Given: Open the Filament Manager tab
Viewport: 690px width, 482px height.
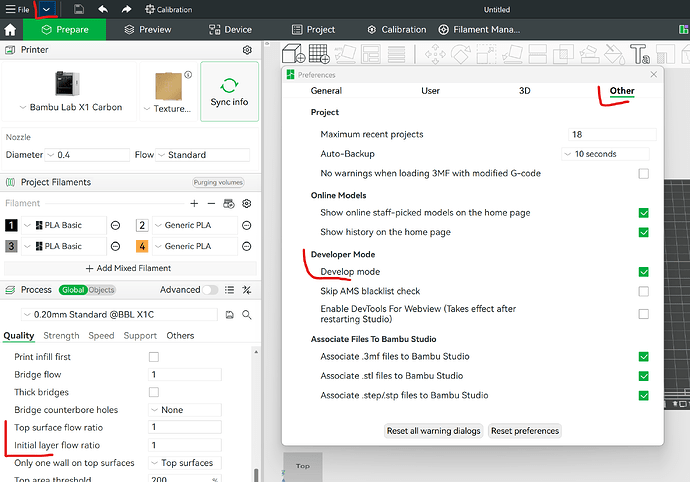Looking at the screenshot, I should 479,29.
